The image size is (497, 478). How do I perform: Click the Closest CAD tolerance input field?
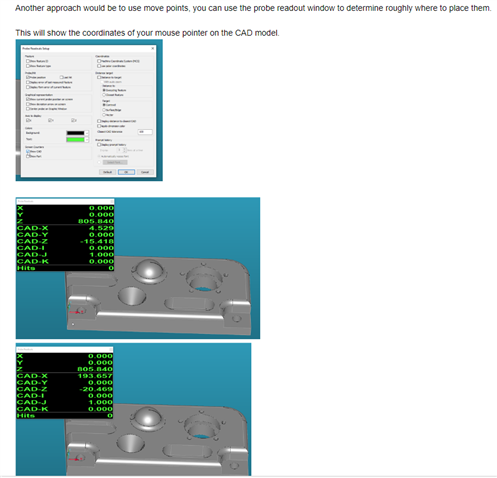[145, 132]
